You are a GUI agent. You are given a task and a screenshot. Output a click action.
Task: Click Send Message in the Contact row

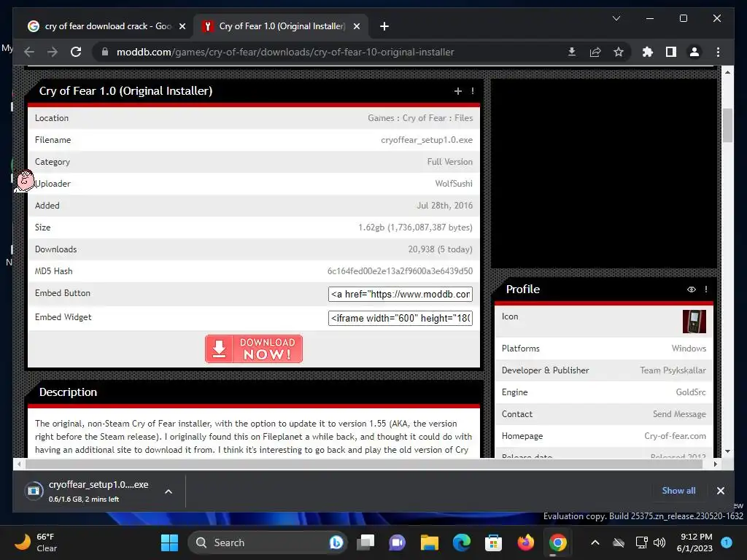[679, 414]
